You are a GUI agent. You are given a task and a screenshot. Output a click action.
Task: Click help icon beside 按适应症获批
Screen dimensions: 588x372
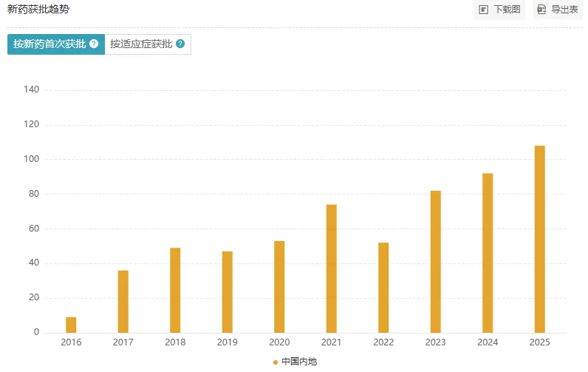(x=180, y=44)
